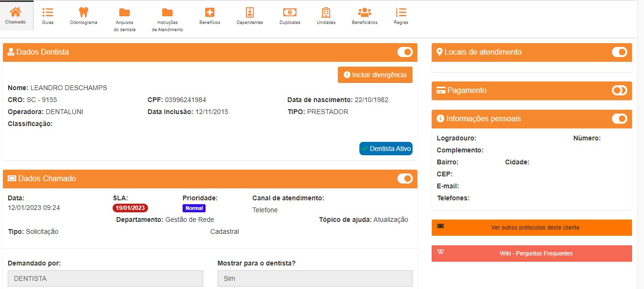Click the Wikipedia W icon
The image size is (644, 289).
pyautogui.click(x=441, y=252)
